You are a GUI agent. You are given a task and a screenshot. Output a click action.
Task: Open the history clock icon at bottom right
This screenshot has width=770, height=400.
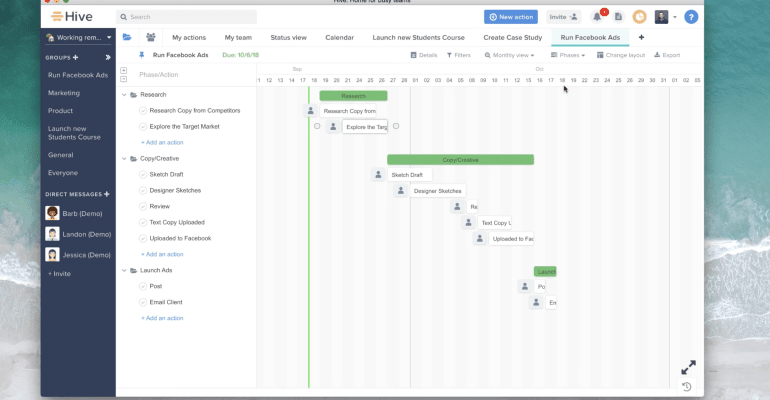(687, 387)
